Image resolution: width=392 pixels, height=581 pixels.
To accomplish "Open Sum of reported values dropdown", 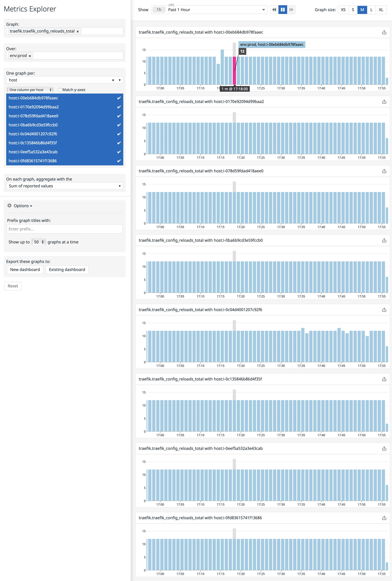I will pyautogui.click(x=64, y=186).
